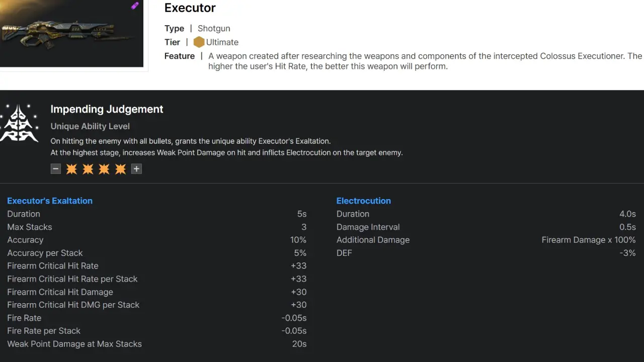The width and height of the screenshot is (644, 362).
Task: Click the Max Stacks value of 3
Action: (304, 227)
